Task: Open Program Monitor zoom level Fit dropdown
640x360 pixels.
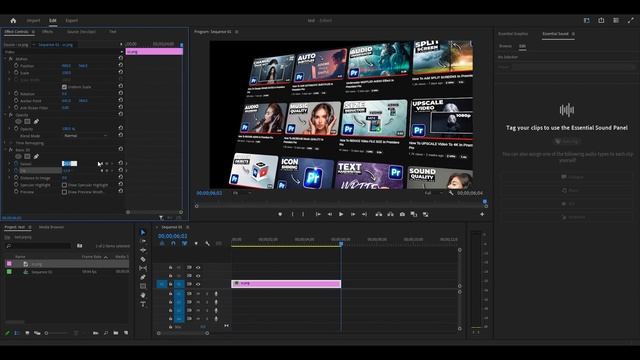Action: tap(242, 193)
